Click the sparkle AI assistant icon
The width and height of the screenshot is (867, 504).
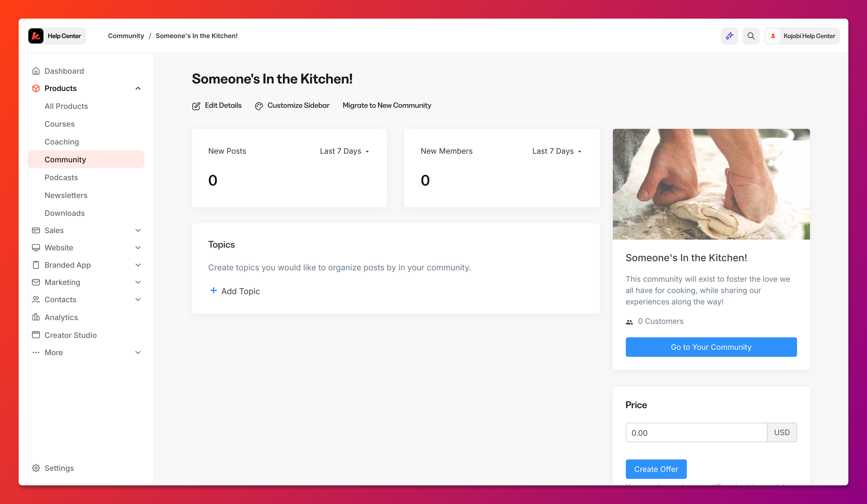click(729, 36)
